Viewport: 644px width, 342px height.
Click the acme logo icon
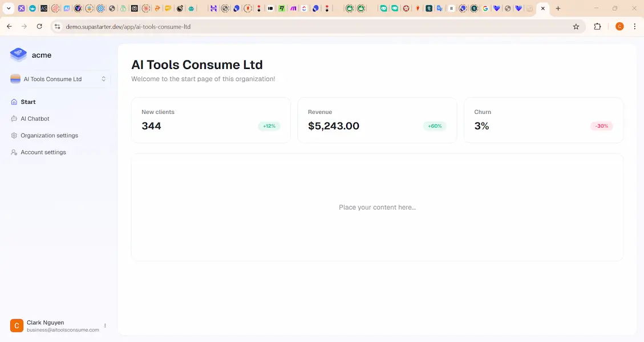coord(18,55)
